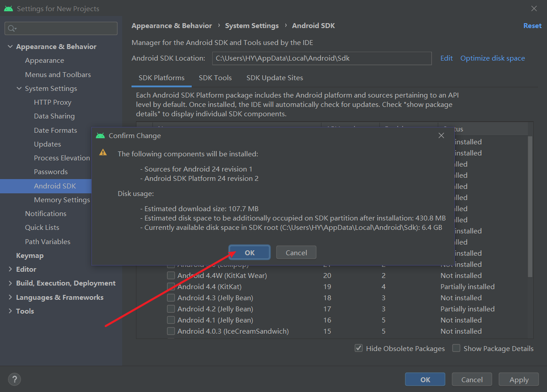
Task: Check the Android 4.4 (KitKat) box
Action: coord(171,286)
